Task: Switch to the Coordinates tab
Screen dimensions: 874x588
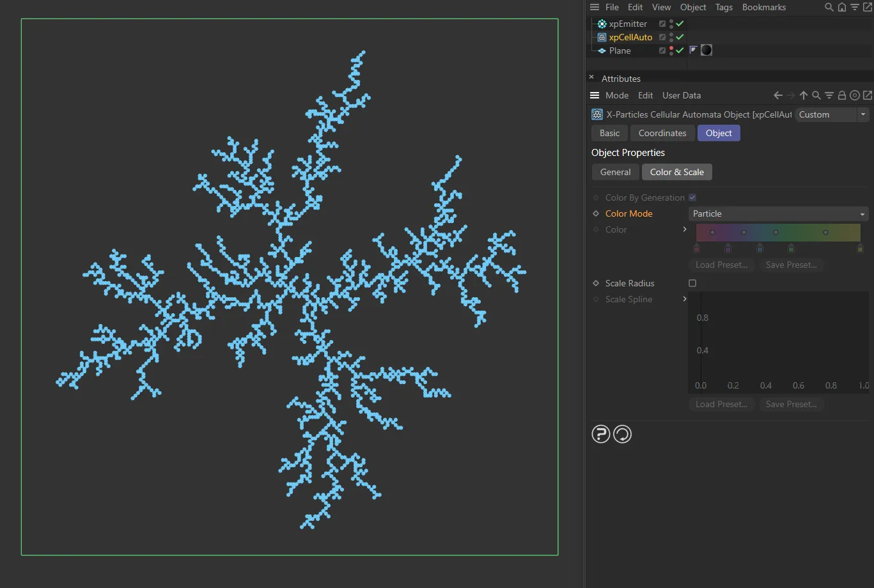Action: tap(662, 133)
